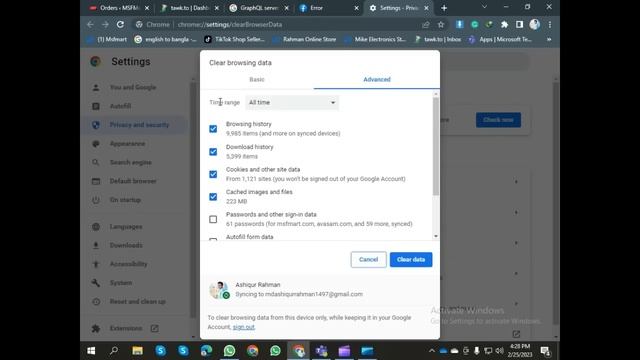Enable Passwords and other sign-in data checkbox
This screenshot has height=360, width=640.
tap(213, 220)
